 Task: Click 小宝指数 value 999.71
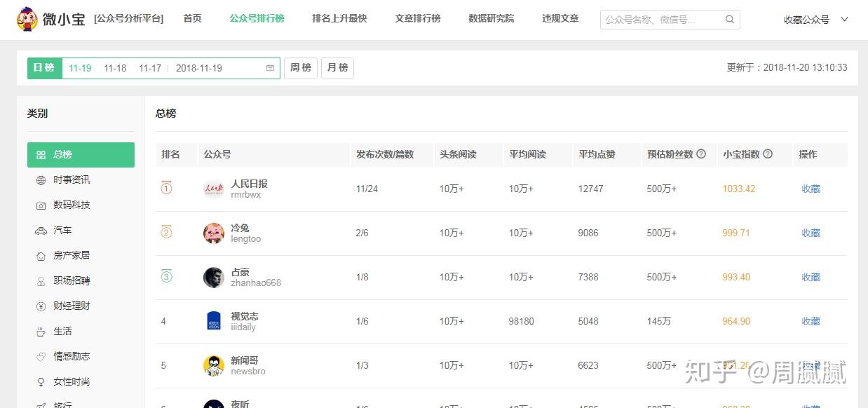point(736,233)
